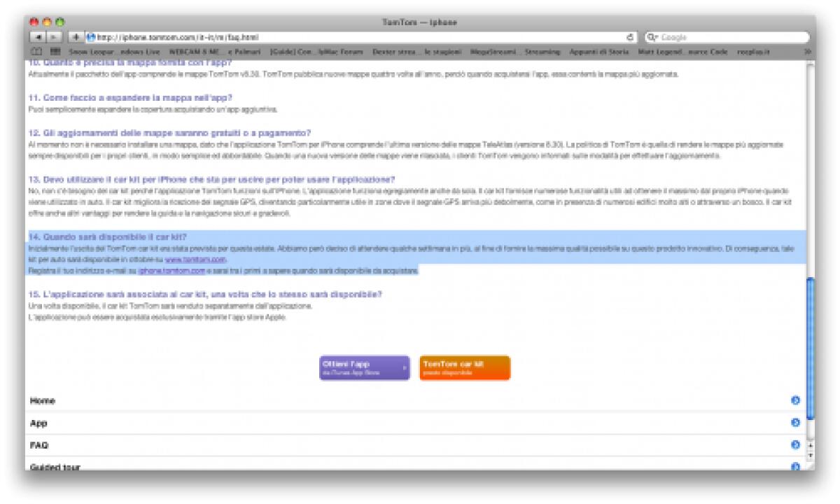
Task: Expand the bookmarks bar overflow chevron
Action: (x=807, y=52)
